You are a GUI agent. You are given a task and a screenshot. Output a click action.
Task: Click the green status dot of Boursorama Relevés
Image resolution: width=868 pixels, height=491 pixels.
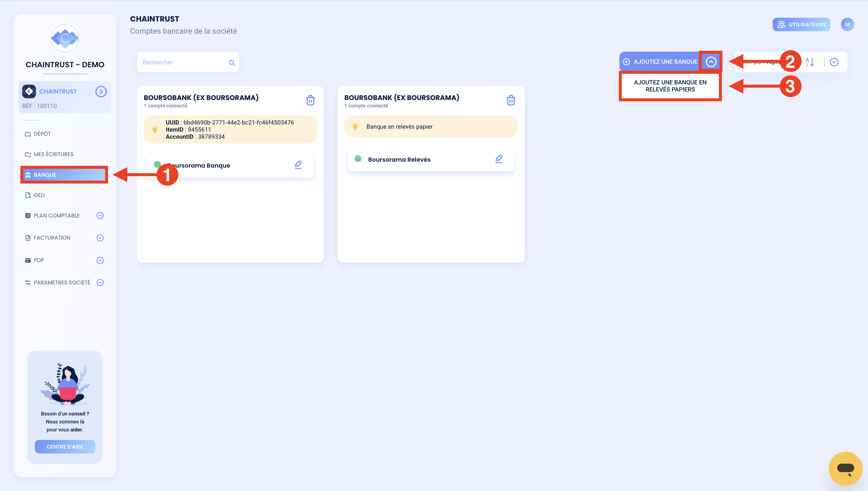click(x=358, y=159)
